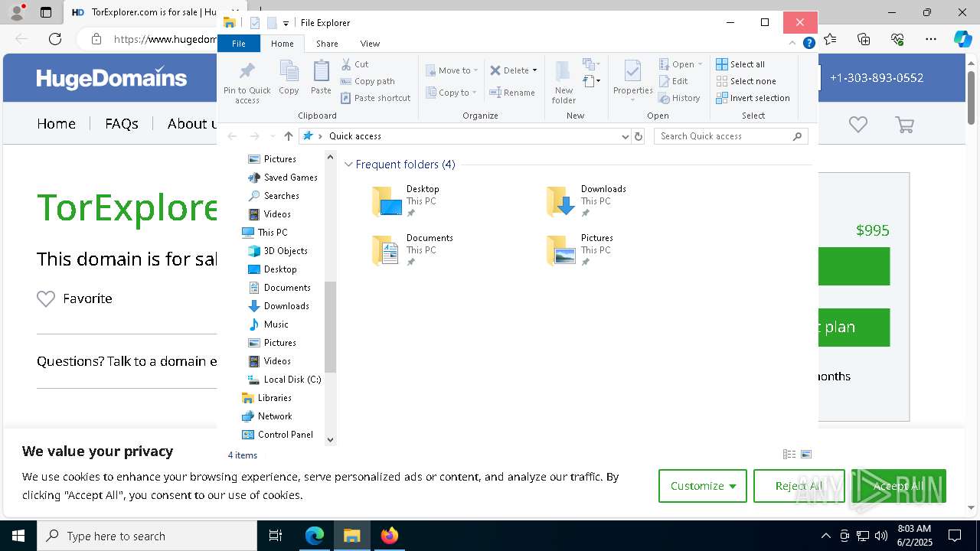The height and width of the screenshot is (551, 980).
Task: Click Pin to Quick access icon
Action: pyautogui.click(x=247, y=83)
